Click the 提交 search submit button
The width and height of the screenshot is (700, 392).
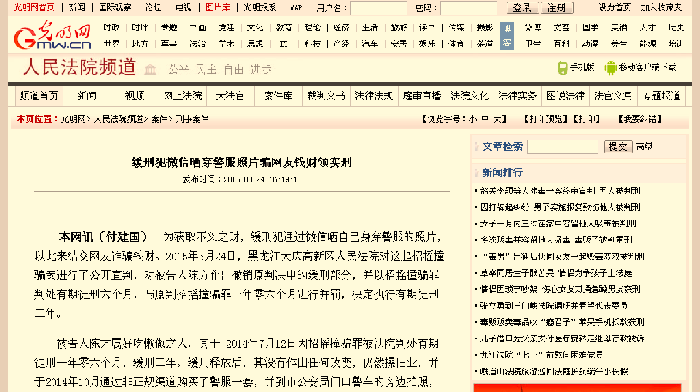(618, 146)
